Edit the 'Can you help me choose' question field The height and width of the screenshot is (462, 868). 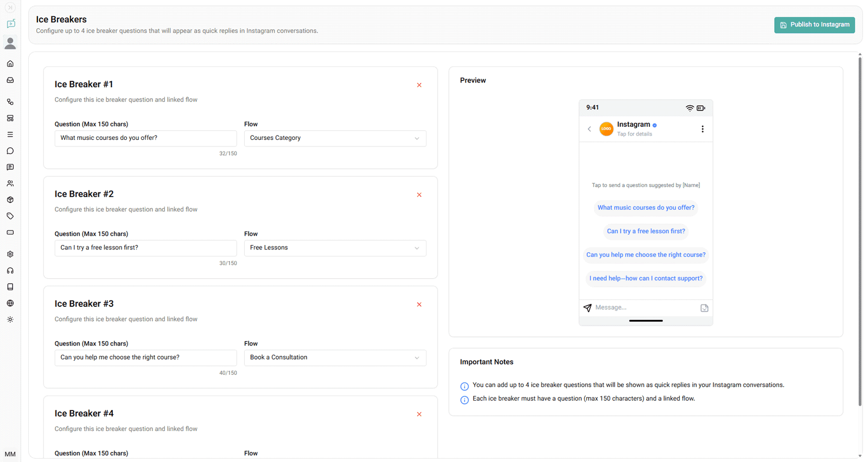(145, 358)
